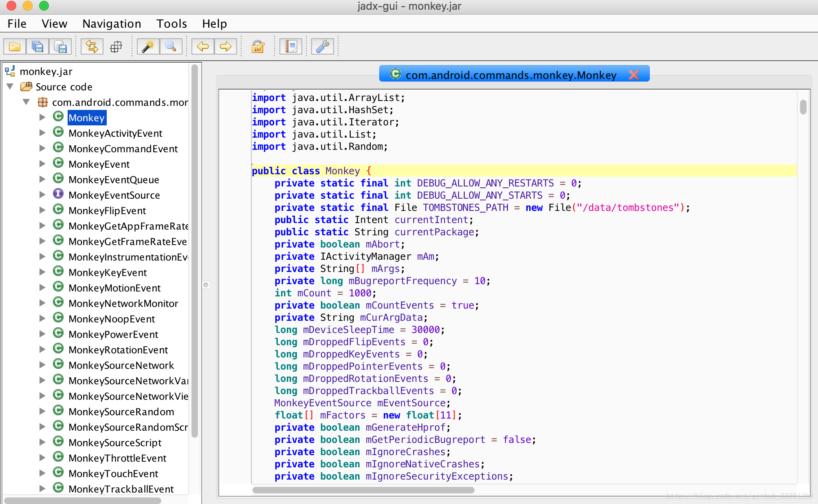Expand the MonkeyCommandEvent node

42,148
